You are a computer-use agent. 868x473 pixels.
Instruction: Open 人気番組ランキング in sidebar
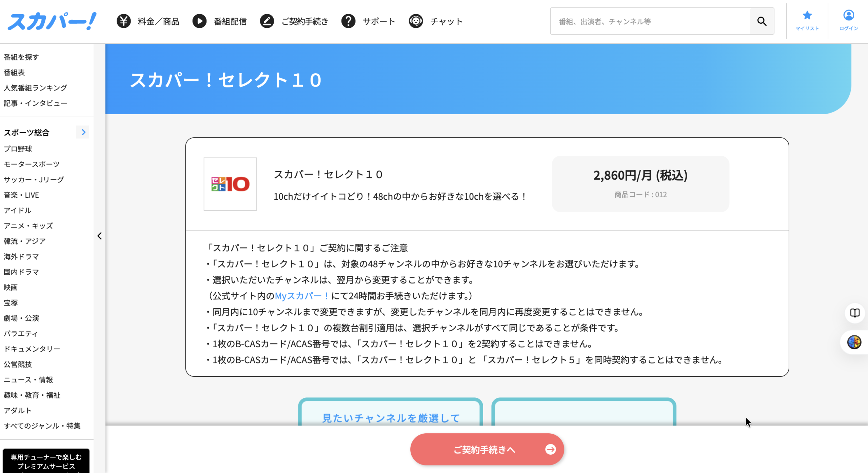tap(35, 87)
